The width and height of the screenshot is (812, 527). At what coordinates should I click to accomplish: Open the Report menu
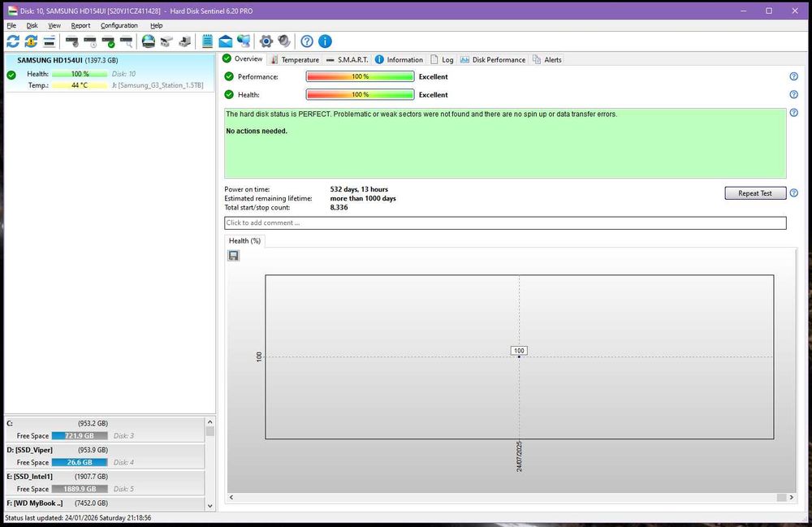(80, 25)
